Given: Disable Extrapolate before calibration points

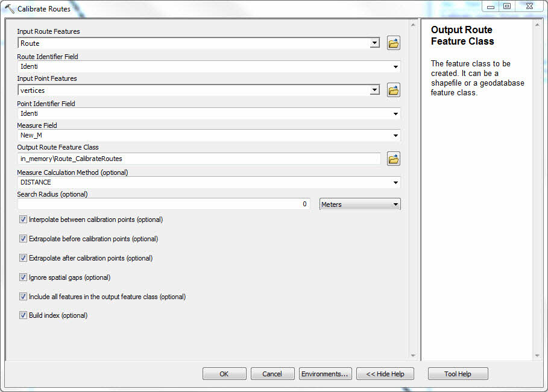Looking at the screenshot, I should point(23,239).
